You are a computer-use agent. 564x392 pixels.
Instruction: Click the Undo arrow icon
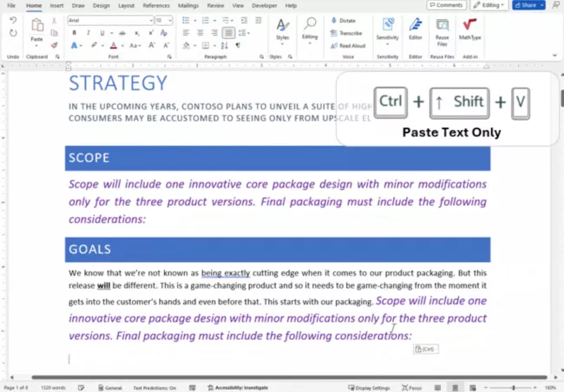tap(13, 21)
